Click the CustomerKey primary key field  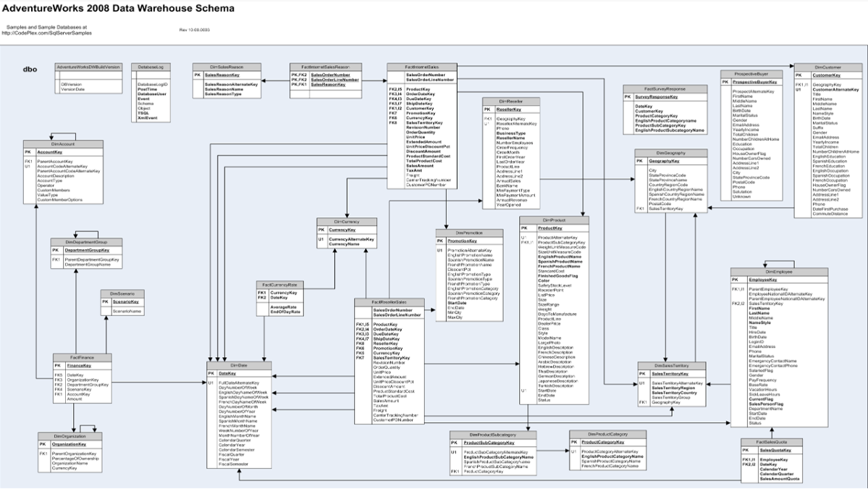click(x=826, y=75)
